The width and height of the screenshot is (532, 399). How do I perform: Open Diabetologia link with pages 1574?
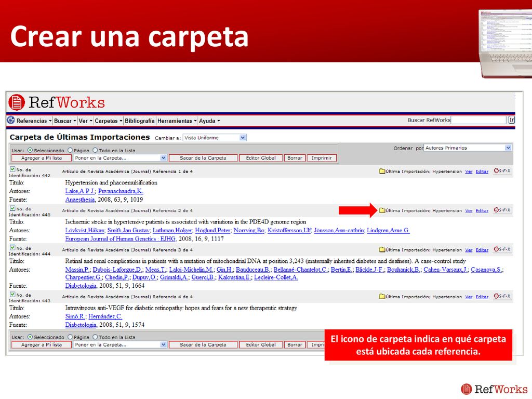81,325
